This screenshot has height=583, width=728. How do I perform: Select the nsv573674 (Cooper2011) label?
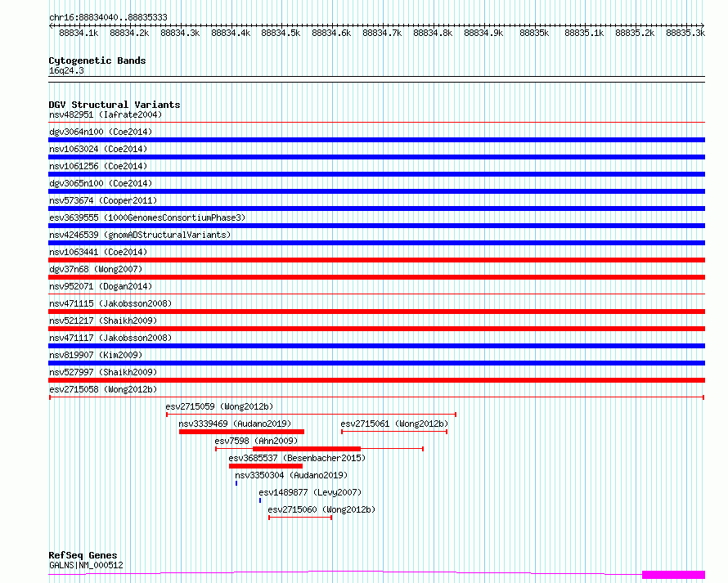point(103,200)
